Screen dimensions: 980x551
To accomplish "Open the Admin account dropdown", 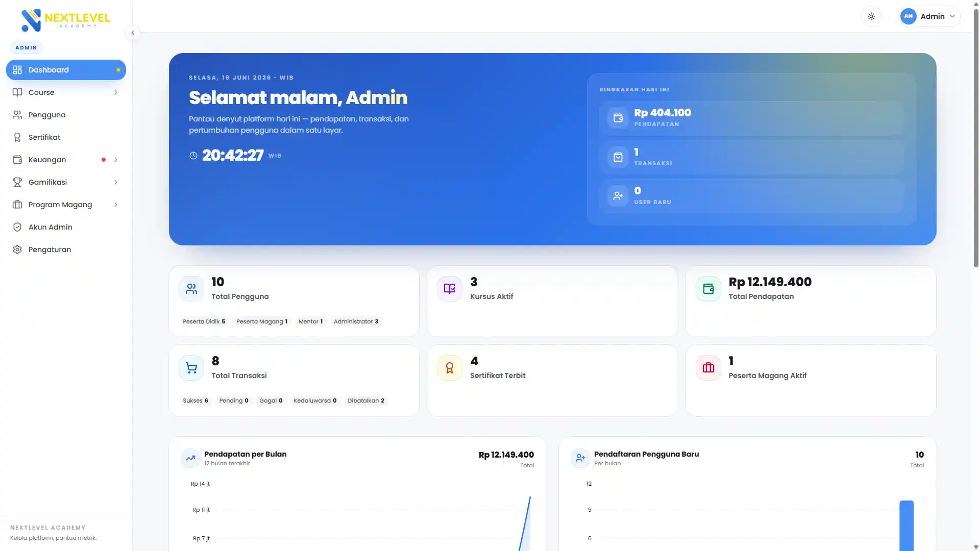I will click(x=929, y=16).
